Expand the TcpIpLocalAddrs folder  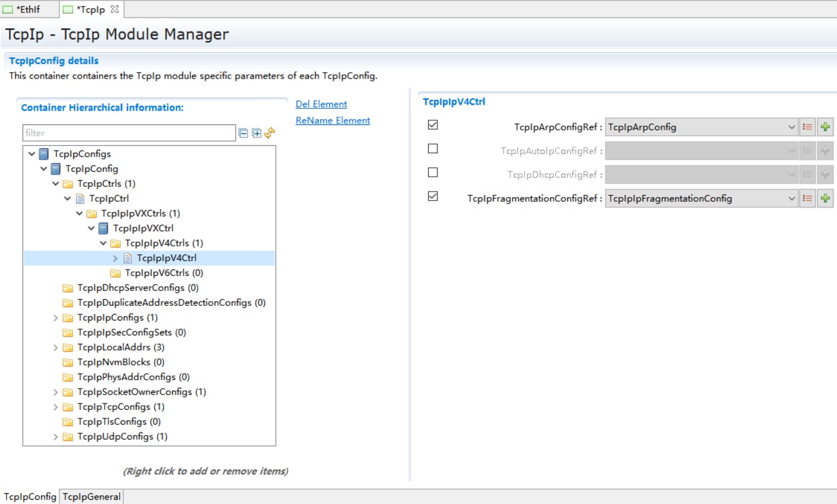point(56,348)
